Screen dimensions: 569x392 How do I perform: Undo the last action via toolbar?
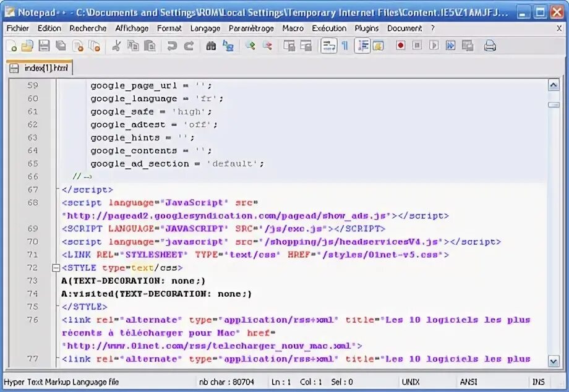[x=172, y=46]
